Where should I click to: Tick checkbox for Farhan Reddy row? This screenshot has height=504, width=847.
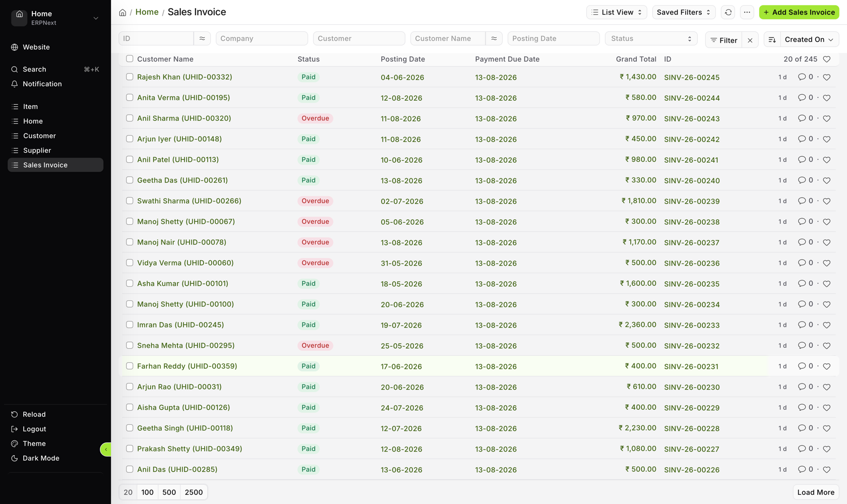tap(130, 366)
